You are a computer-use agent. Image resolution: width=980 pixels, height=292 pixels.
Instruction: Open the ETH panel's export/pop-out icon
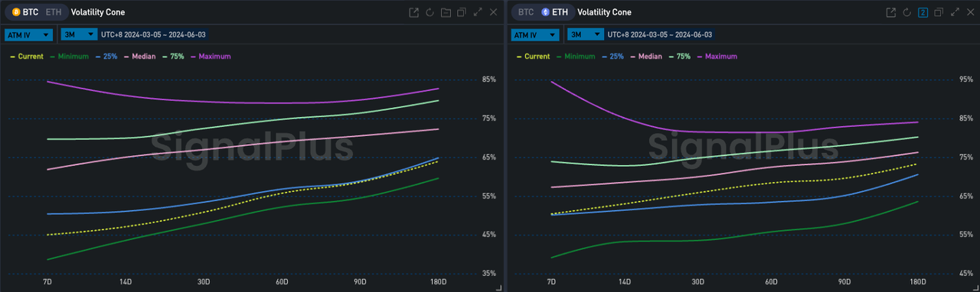(x=891, y=12)
